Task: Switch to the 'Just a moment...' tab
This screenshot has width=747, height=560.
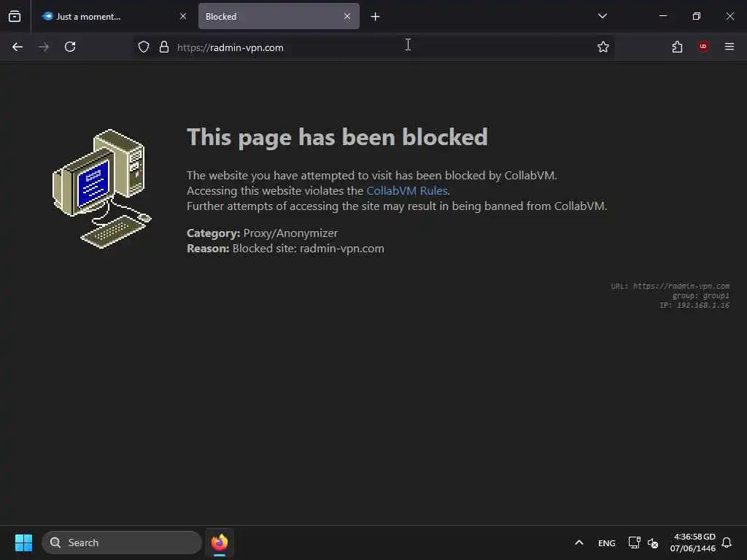Action: click(114, 16)
